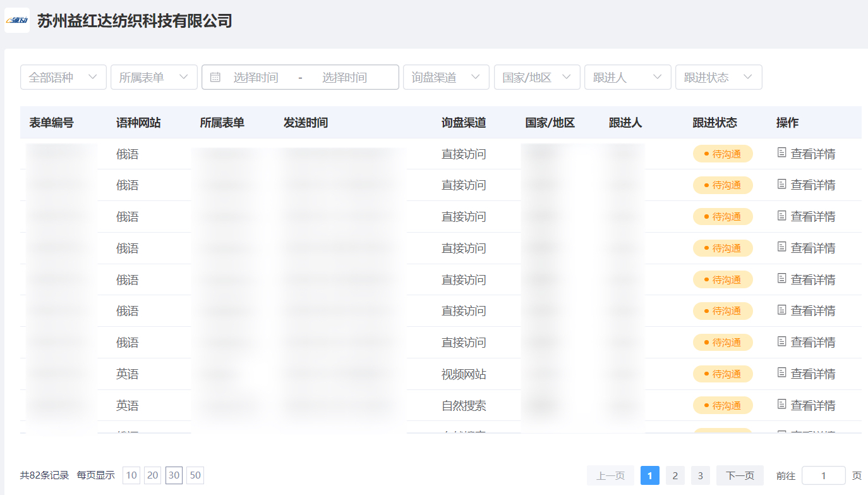The height and width of the screenshot is (495, 868).
Task: Open the 所属表单 form dropdown
Action: [154, 76]
